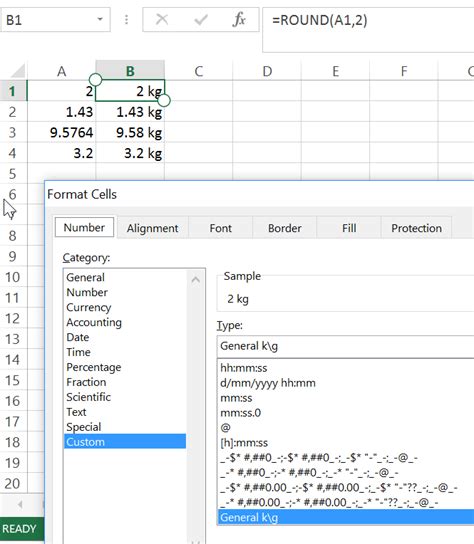Choose the hh:mm:ss format type
474x544 pixels.
(x=346, y=368)
